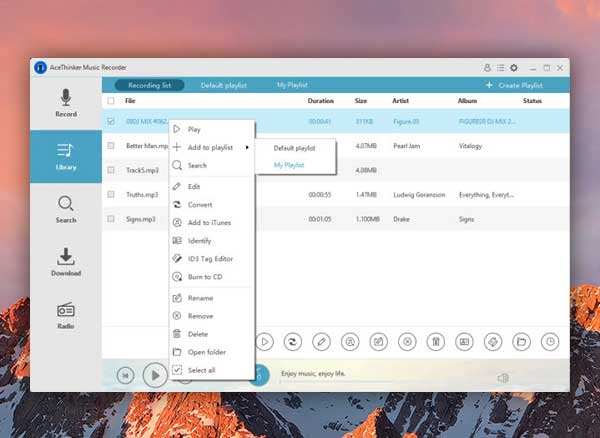Click the Drake artist cell
Screen dimensions: 600x438
pos(401,219)
